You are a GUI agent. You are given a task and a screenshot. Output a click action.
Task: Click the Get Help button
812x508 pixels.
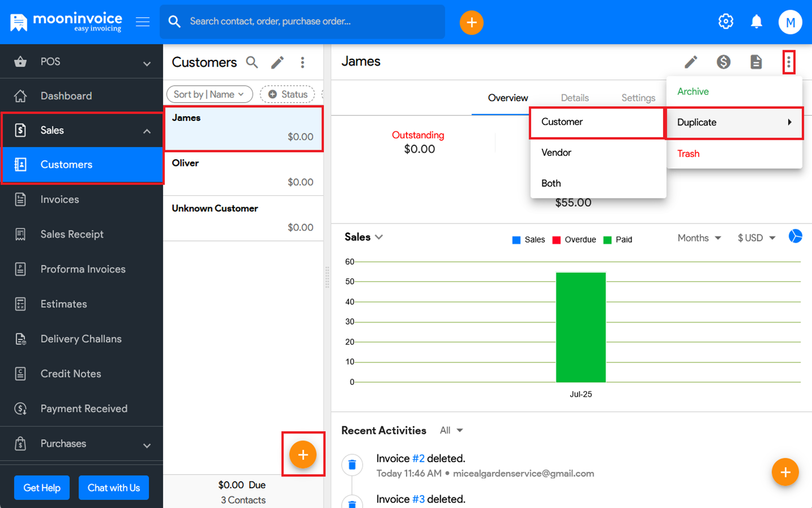click(42, 488)
